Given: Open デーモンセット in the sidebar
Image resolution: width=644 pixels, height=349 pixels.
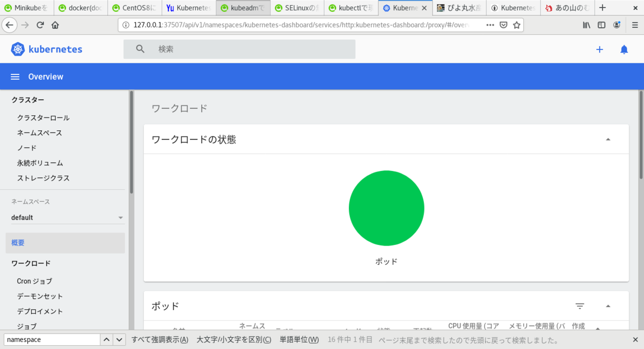Looking at the screenshot, I should (x=40, y=296).
